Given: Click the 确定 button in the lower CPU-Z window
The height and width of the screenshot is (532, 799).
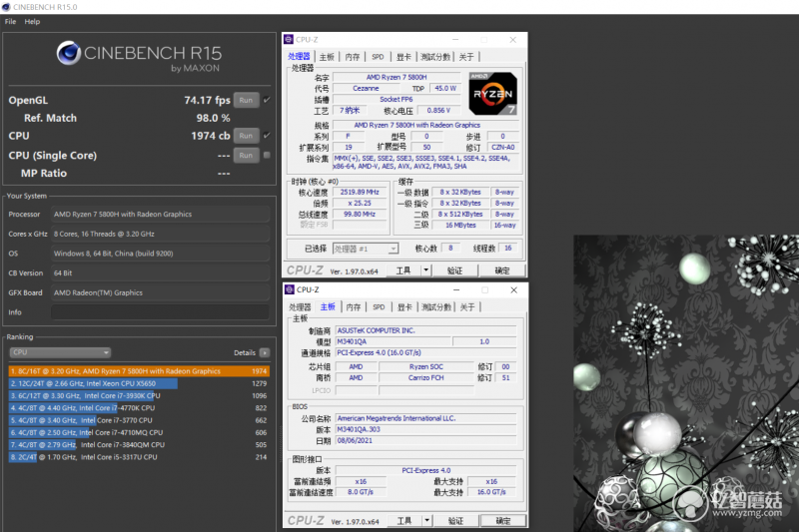Looking at the screenshot, I should [x=503, y=521].
